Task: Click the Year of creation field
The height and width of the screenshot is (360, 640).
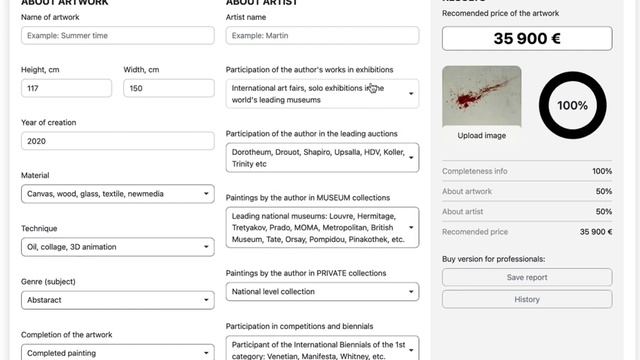Action: 118,141
